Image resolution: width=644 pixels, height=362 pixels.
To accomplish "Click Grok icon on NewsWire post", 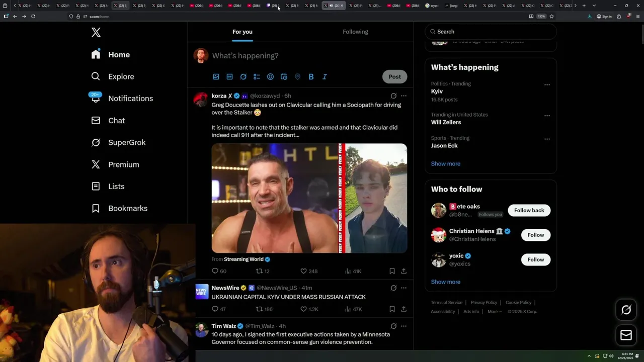I will (x=393, y=288).
